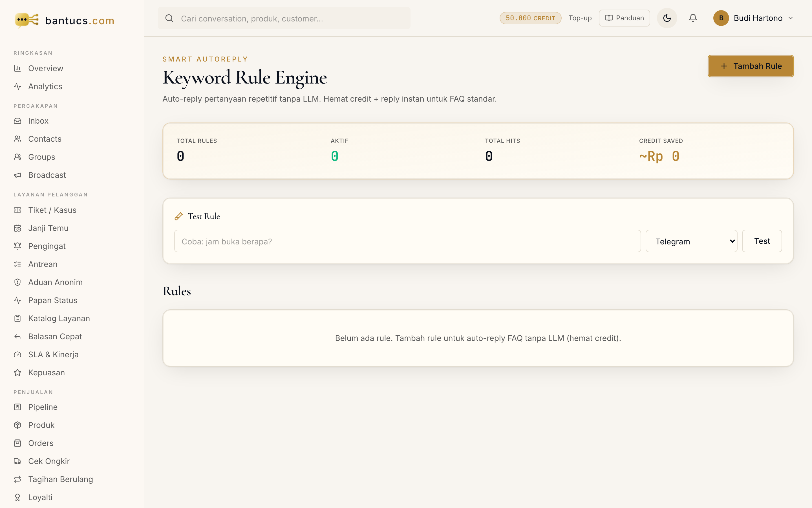This screenshot has height=508, width=812.
Task: Open Pengingat bell-ring icon
Action: pyautogui.click(x=17, y=246)
